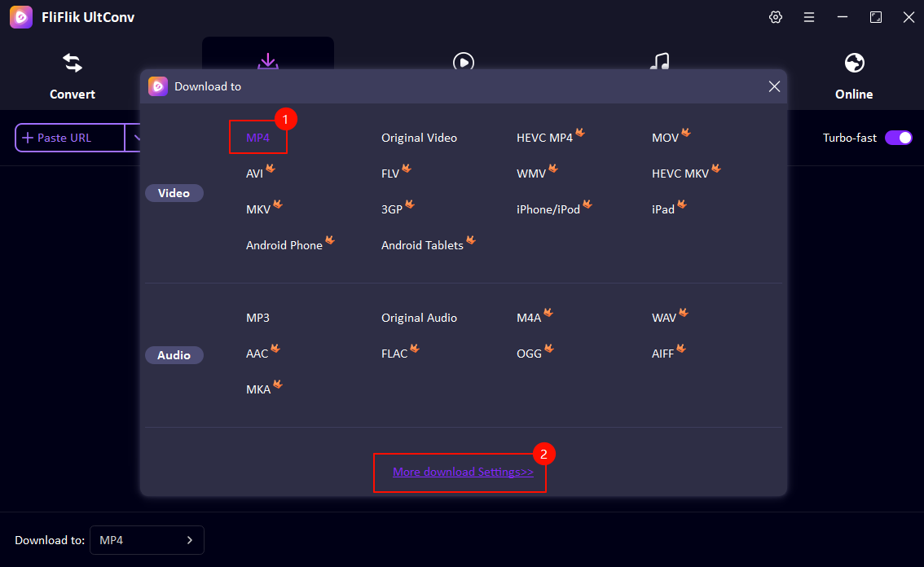Screen dimensions: 924x567
Task: Pick FLAC audio format
Action: (x=394, y=354)
